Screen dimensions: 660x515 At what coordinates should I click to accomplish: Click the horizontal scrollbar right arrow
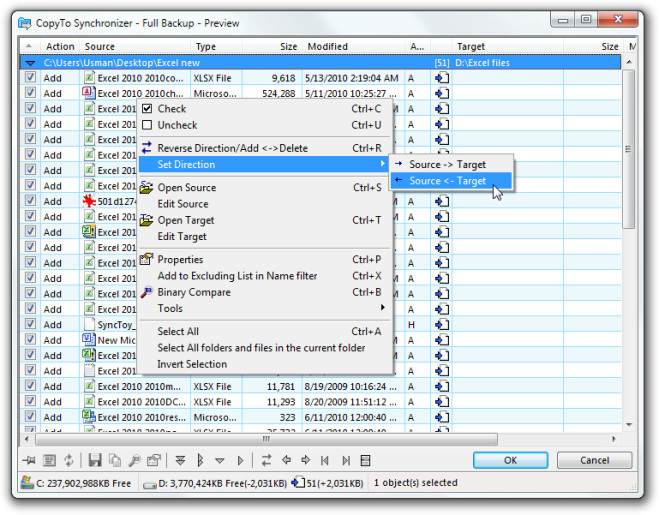[614, 439]
